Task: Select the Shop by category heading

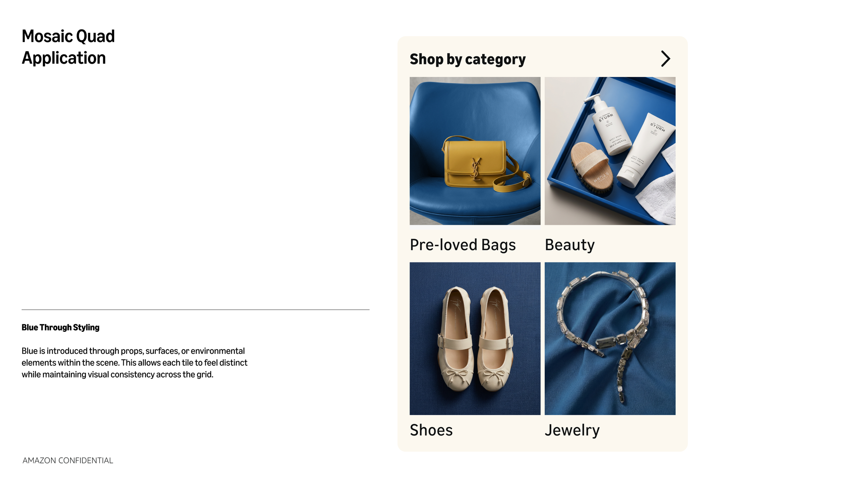Action: tap(467, 59)
